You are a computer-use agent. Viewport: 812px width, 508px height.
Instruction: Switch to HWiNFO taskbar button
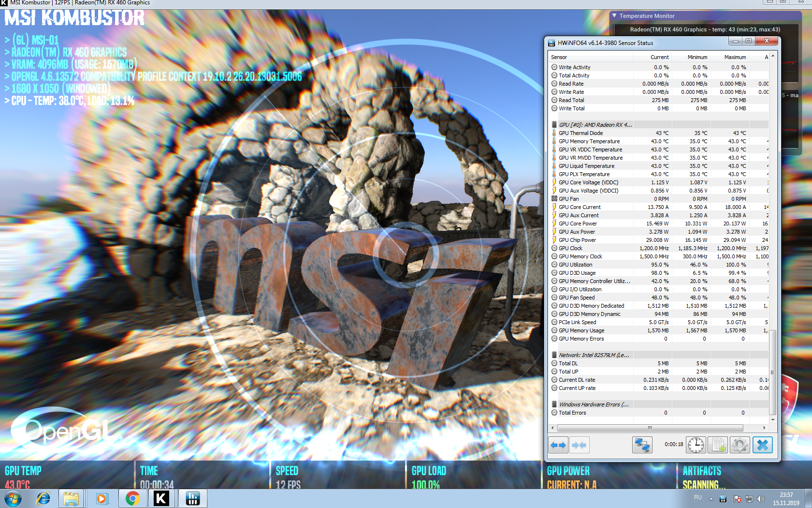coord(192,498)
